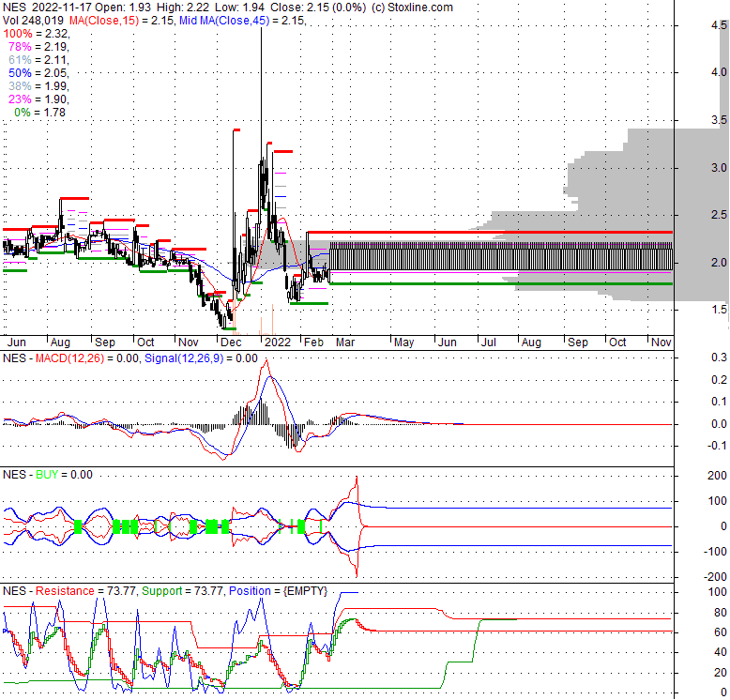Viewport: 730px width, 700px height.
Task: Click the '61%' Fibonacci level label
Action: point(20,59)
